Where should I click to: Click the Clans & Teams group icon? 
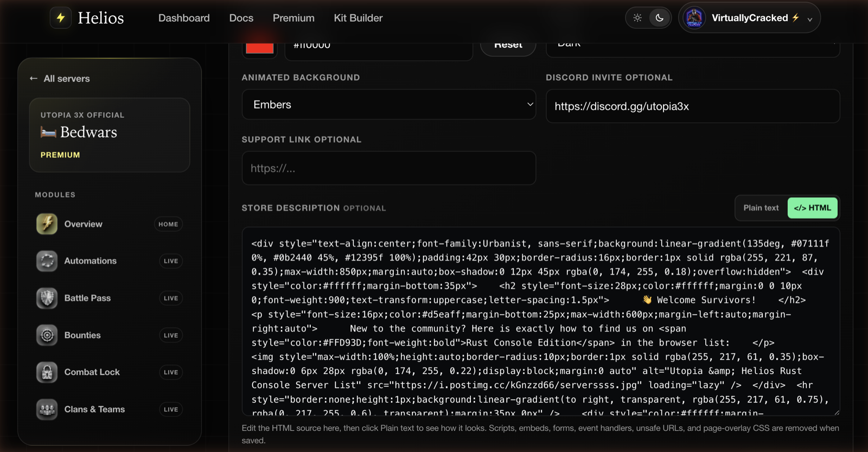(x=47, y=410)
